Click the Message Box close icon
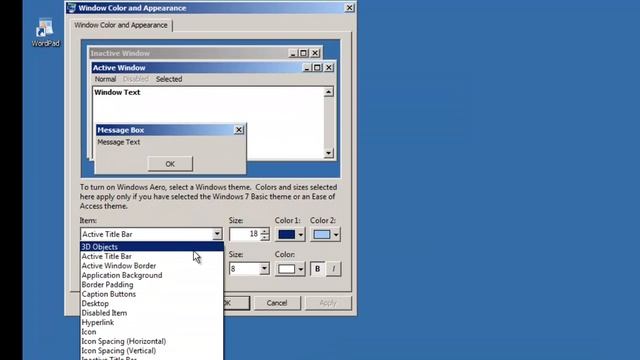 (239, 130)
